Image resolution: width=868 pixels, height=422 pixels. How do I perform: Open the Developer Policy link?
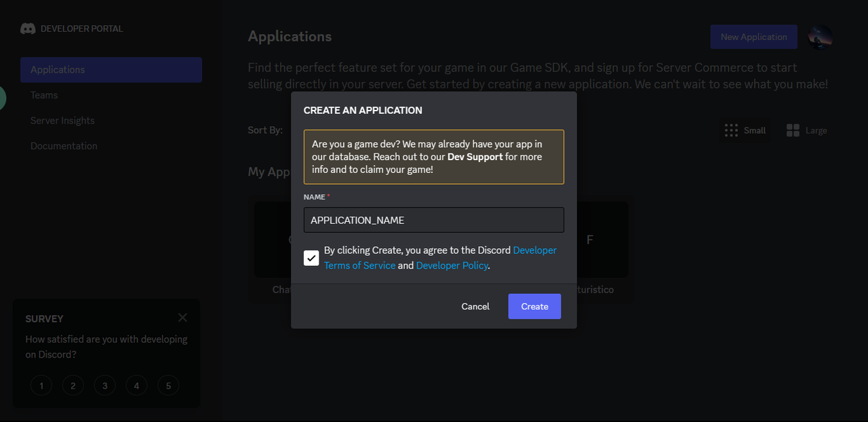[x=452, y=265]
